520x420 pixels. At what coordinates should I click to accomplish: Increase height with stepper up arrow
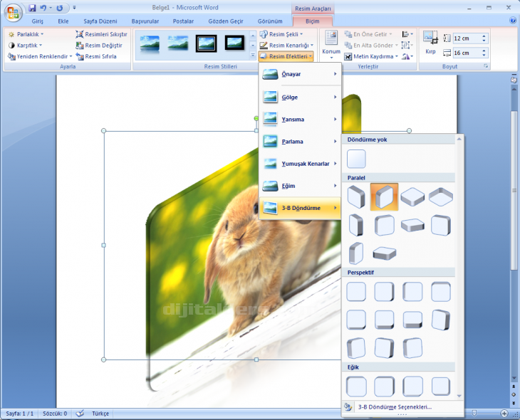(484, 36)
